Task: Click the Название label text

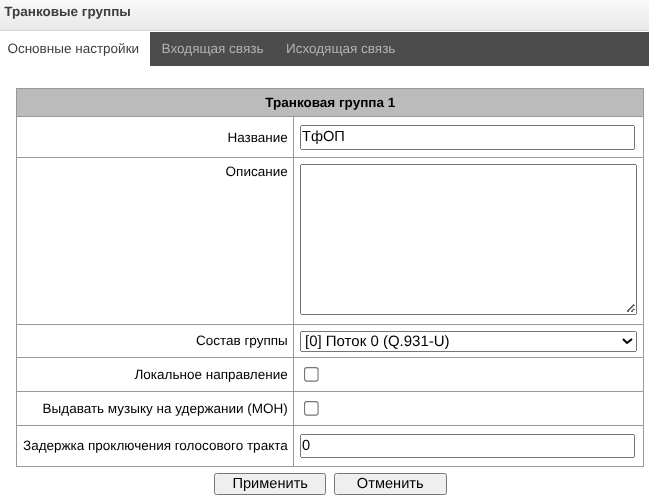Action: click(x=257, y=137)
